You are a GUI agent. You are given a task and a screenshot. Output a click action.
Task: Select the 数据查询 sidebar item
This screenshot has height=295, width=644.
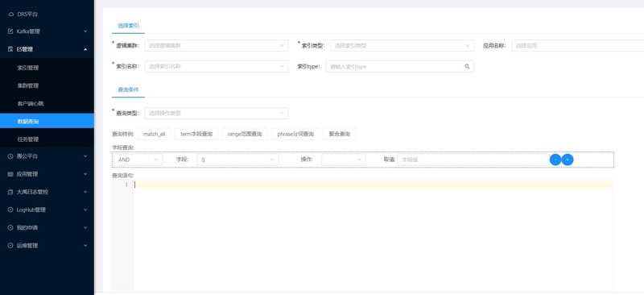[47, 122]
